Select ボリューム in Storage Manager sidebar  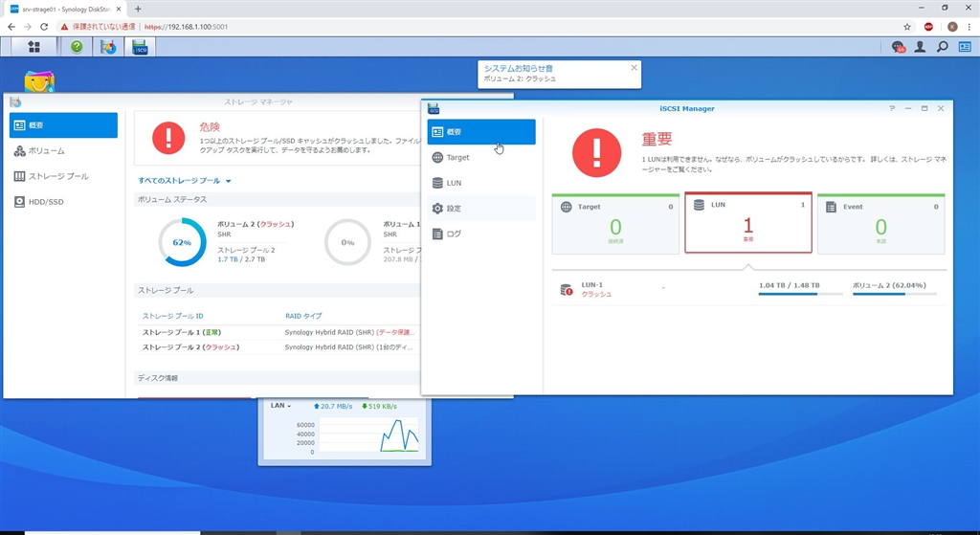[x=63, y=150]
